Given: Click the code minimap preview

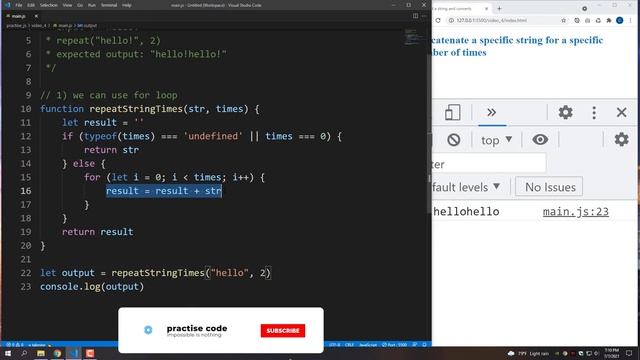Looking at the screenshot, I should (x=414, y=37).
